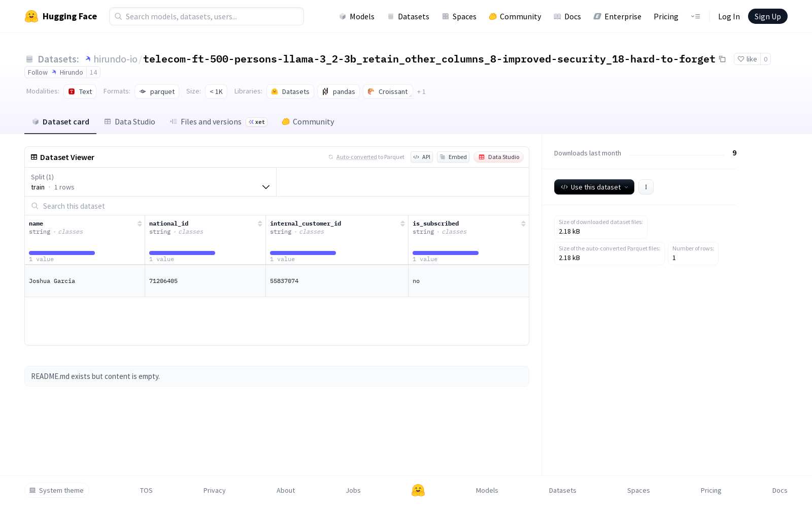Click the 71206405 national_id cell
Viewport: 812px width, 508px height.
pos(205,281)
